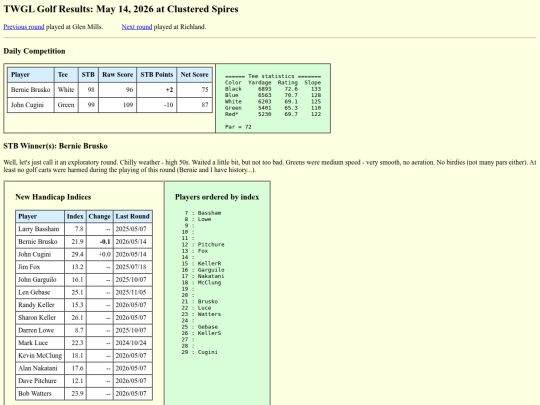Click the STB Points column header
The image size is (540, 405).
point(157,75)
